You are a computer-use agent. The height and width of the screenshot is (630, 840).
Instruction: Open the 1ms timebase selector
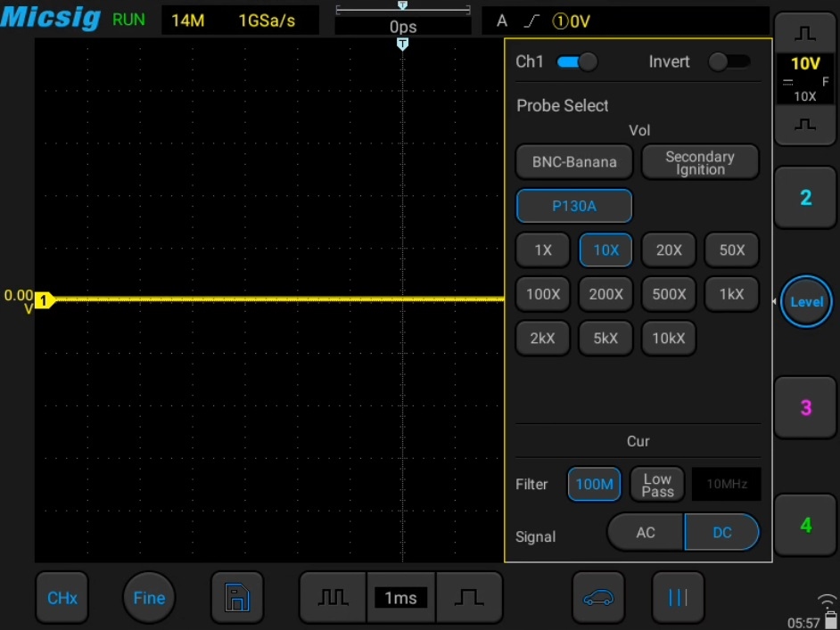pyautogui.click(x=400, y=597)
